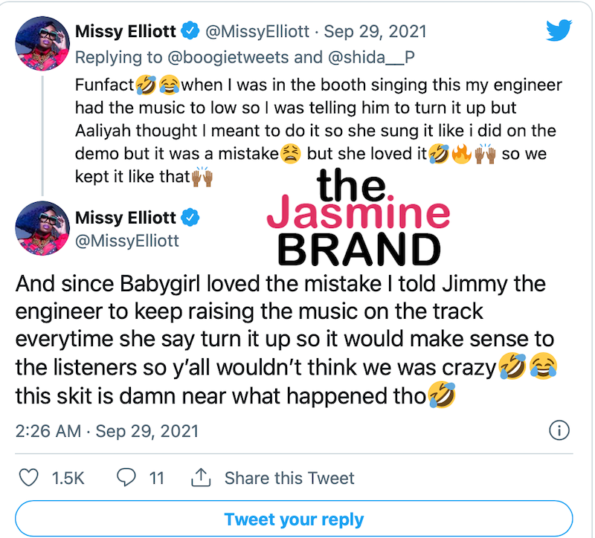The image size is (595, 538).
Task: View the 11 replies count
Action: (x=156, y=478)
